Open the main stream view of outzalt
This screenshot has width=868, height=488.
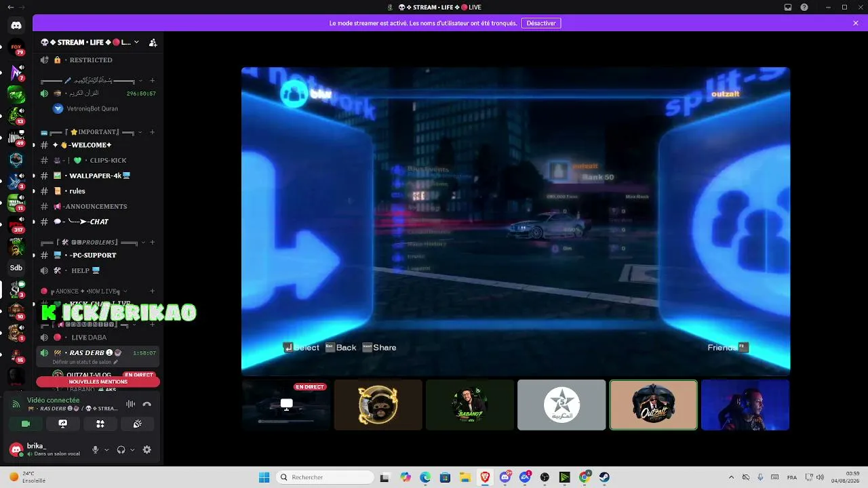(x=515, y=220)
